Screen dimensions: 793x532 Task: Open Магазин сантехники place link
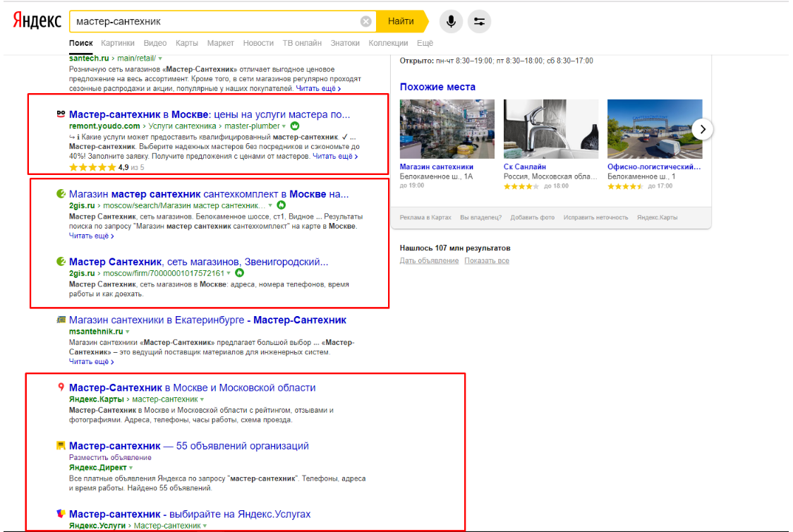[437, 167]
